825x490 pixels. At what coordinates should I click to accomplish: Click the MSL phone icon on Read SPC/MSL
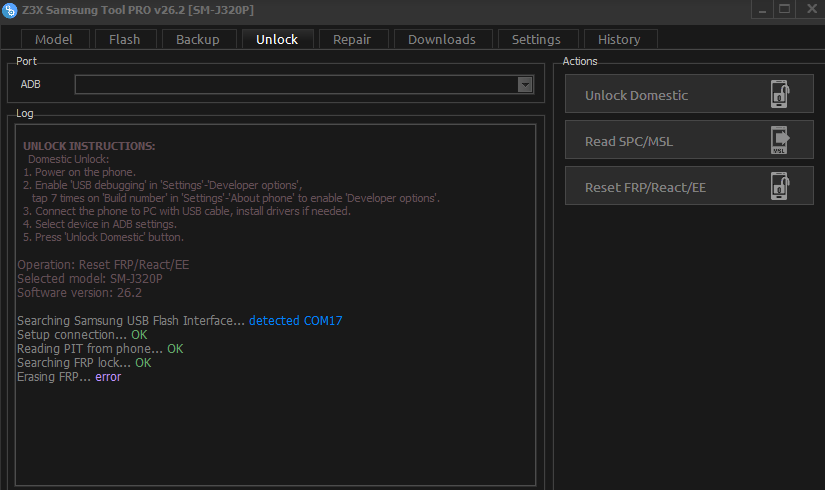[780, 140]
